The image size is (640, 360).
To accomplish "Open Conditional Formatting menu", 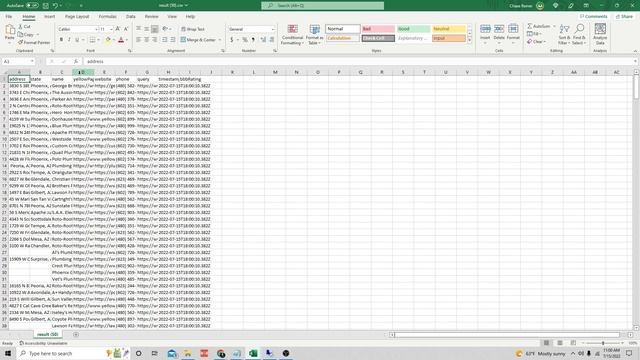I will click(292, 35).
